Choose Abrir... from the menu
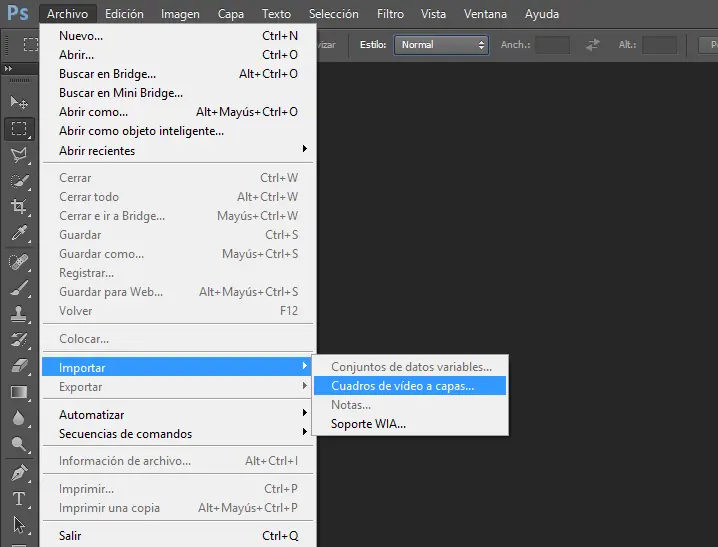The image size is (718, 547). coord(178,55)
